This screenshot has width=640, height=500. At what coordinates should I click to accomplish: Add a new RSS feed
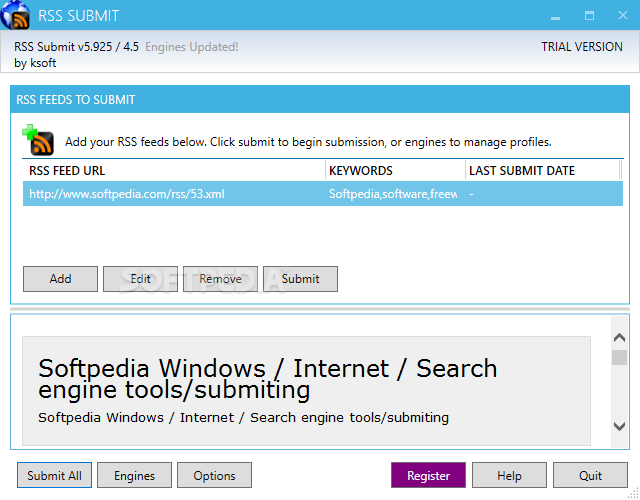pyautogui.click(x=60, y=279)
